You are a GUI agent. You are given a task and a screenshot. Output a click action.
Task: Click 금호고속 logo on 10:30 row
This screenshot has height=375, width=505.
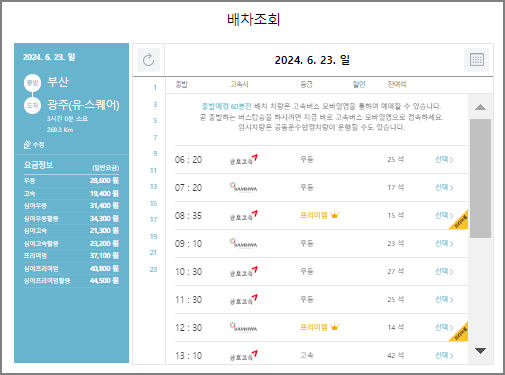click(244, 272)
